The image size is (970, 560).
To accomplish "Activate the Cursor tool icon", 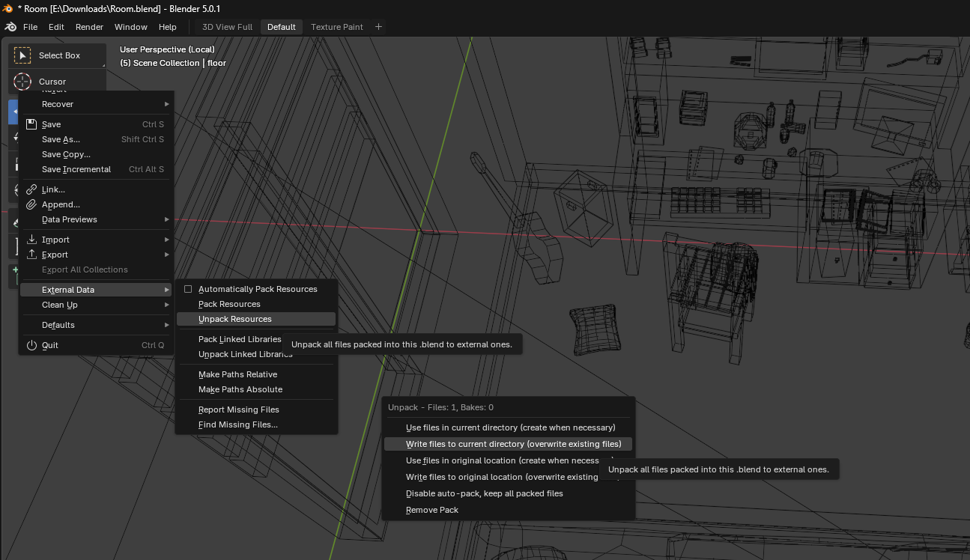I will [22, 82].
